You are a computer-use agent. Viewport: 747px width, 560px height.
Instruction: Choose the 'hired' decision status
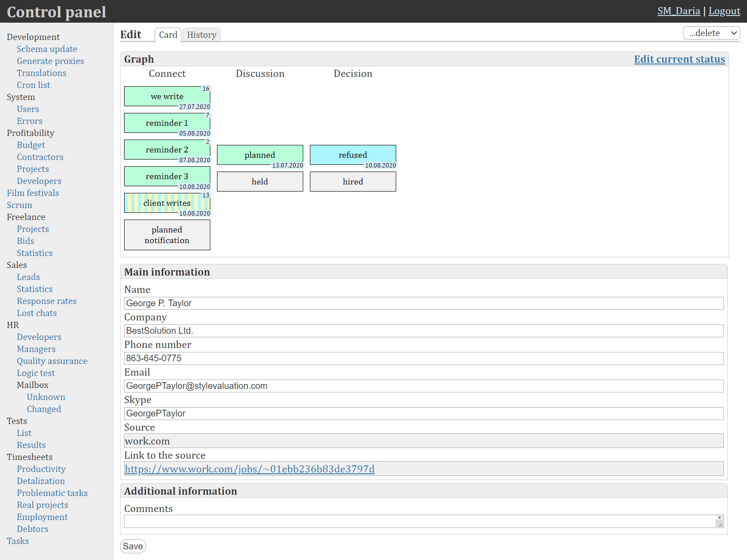click(353, 182)
